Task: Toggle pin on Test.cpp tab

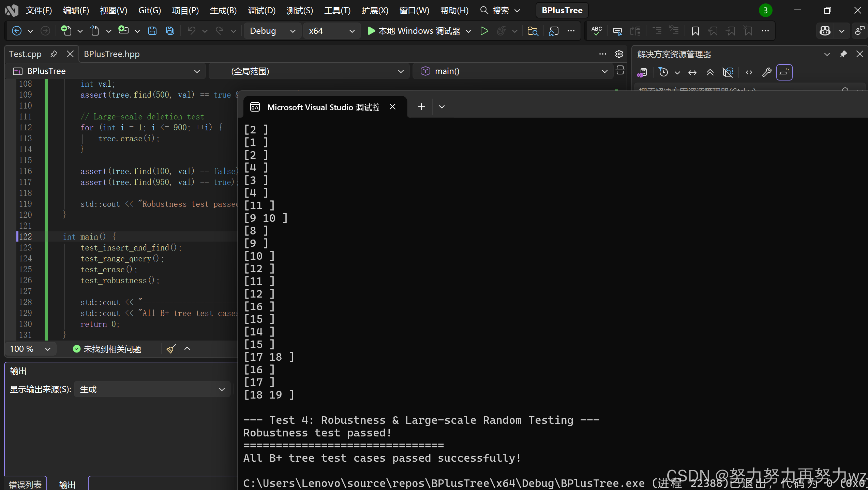Action: click(54, 54)
